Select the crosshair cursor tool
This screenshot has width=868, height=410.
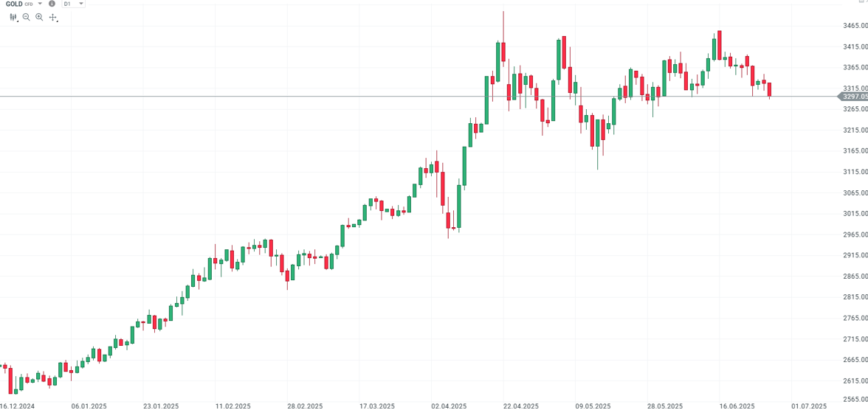pos(53,17)
